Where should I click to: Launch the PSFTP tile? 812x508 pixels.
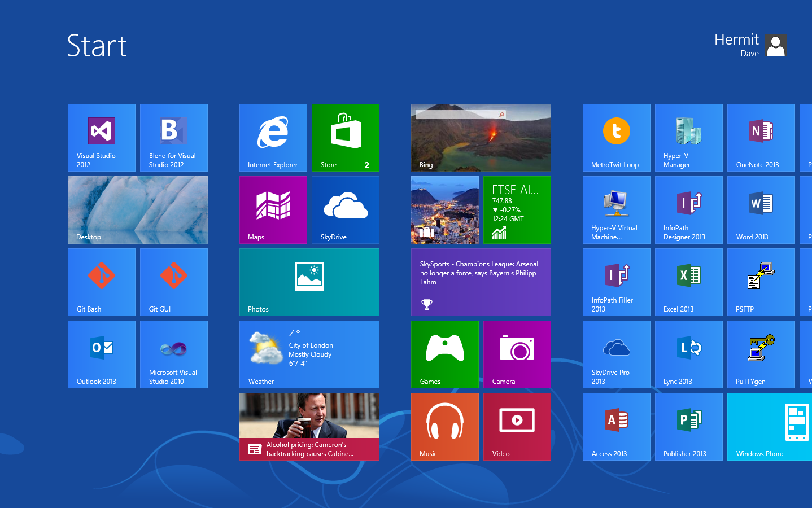tap(761, 282)
